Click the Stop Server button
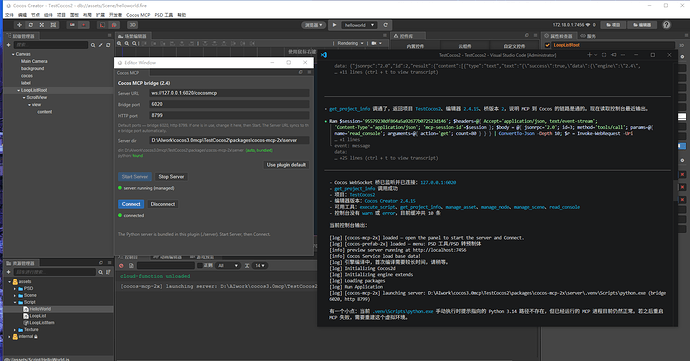This screenshot has height=361, width=690. tap(171, 177)
